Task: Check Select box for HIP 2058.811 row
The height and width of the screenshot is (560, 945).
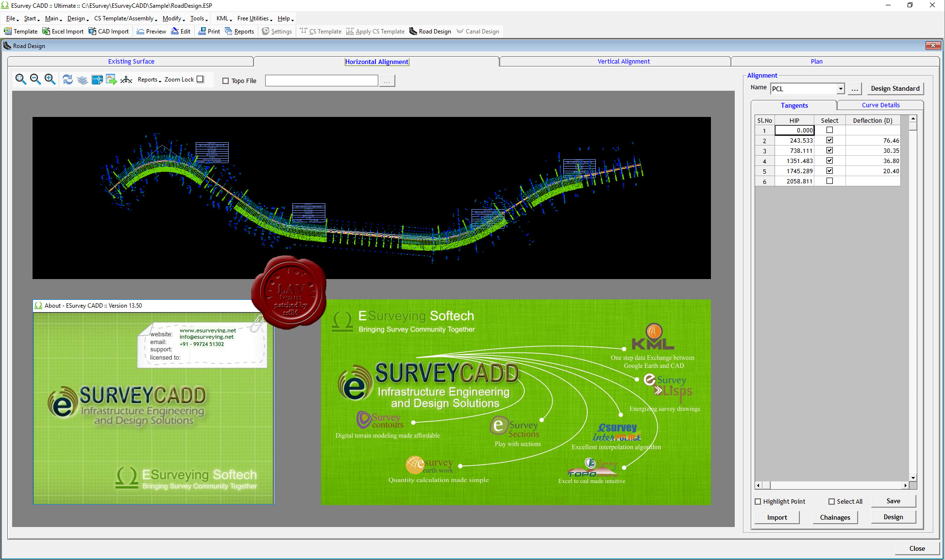Action: click(829, 181)
